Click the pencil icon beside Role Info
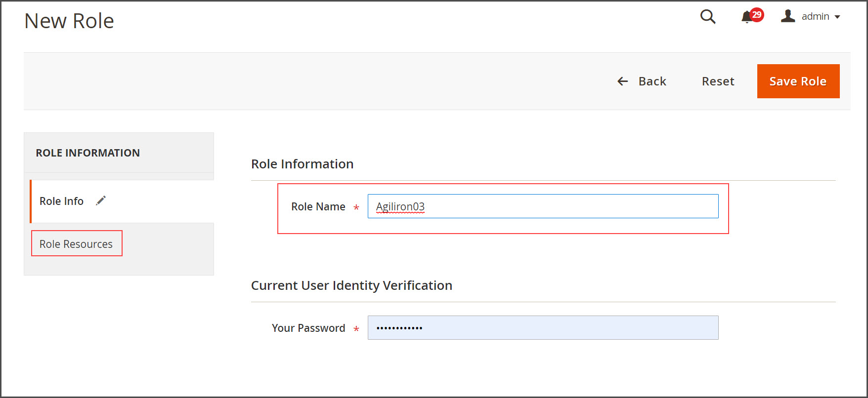Screen dimensions: 868x398 coord(101,200)
